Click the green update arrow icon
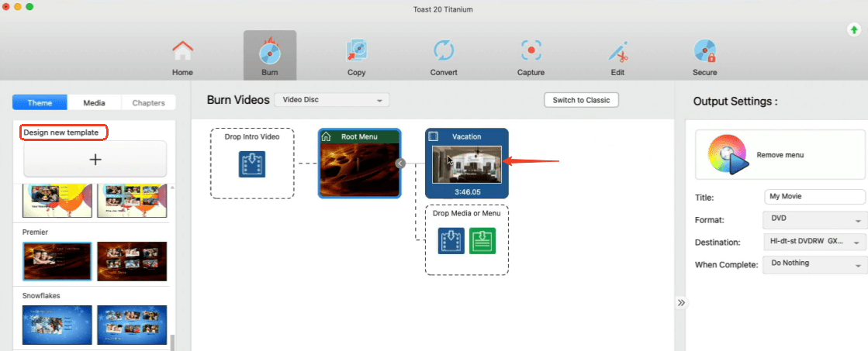This screenshot has width=868, height=351. click(853, 29)
